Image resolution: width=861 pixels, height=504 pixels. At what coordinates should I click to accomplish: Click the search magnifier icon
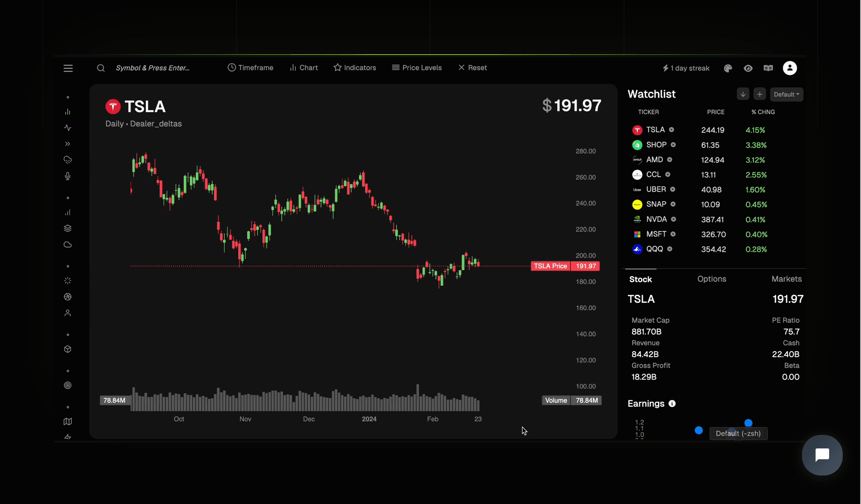101,68
